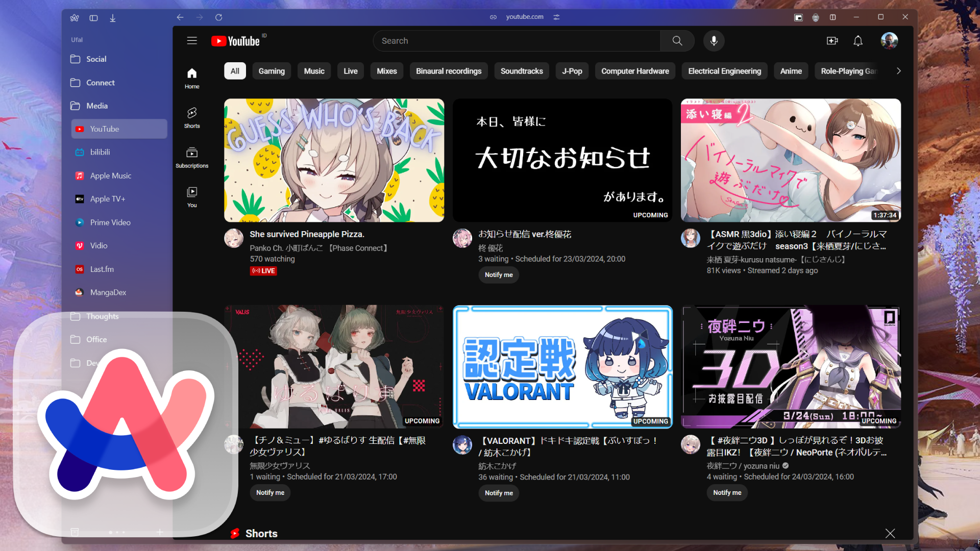
Task: Open the Arc logo menu icon
Action: point(75,18)
